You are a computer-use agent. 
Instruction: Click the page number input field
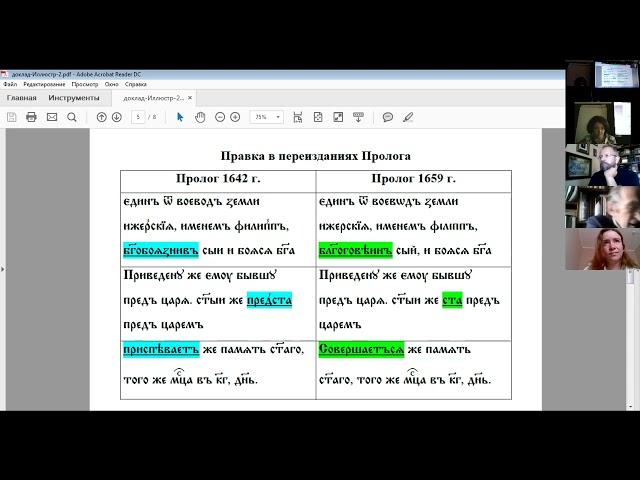(139, 117)
